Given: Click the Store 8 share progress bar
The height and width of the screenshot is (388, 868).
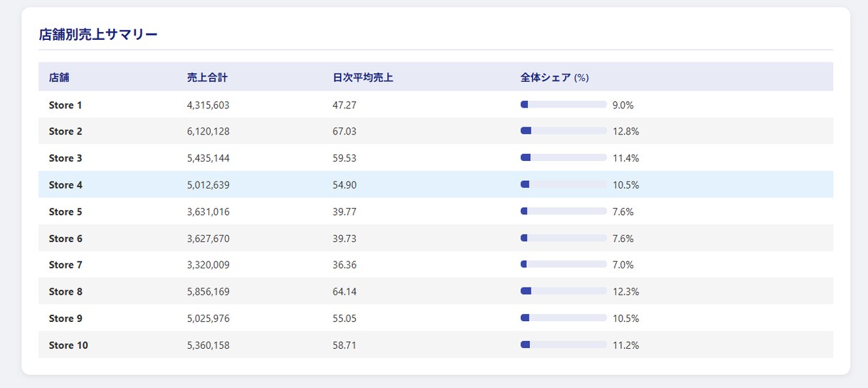Looking at the screenshot, I should (x=563, y=291).
